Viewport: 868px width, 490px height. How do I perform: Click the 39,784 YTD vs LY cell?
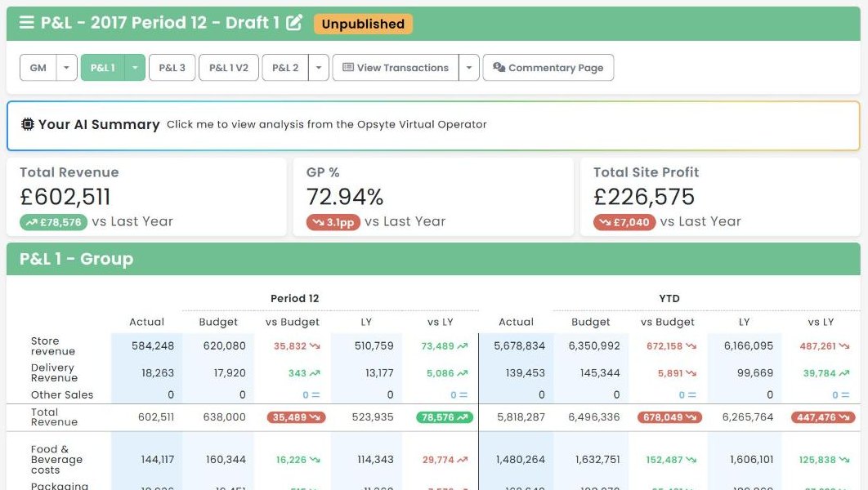(x=826, y=373)
